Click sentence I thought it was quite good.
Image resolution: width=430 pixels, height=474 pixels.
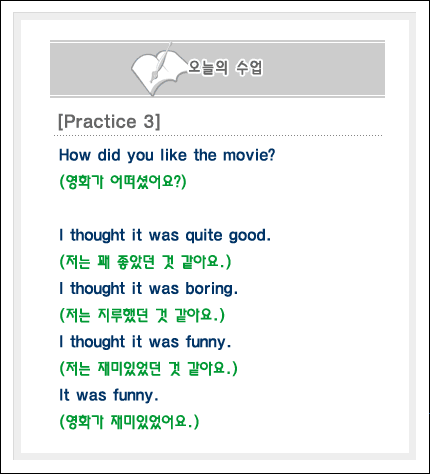[x=165, y=235]
